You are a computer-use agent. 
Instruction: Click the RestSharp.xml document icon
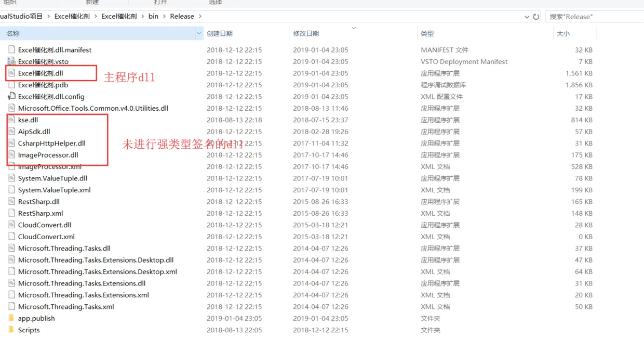pyautogui.click(x=12, y=213)
